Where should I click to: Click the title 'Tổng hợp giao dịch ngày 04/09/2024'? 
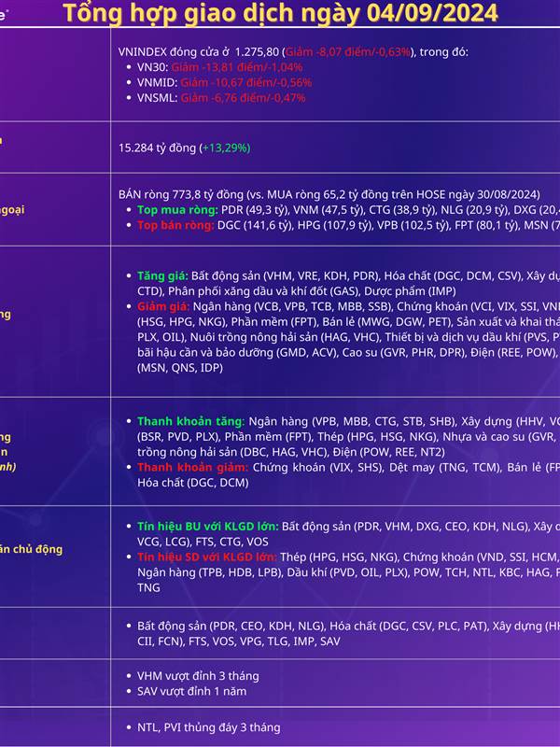[280, 13]
